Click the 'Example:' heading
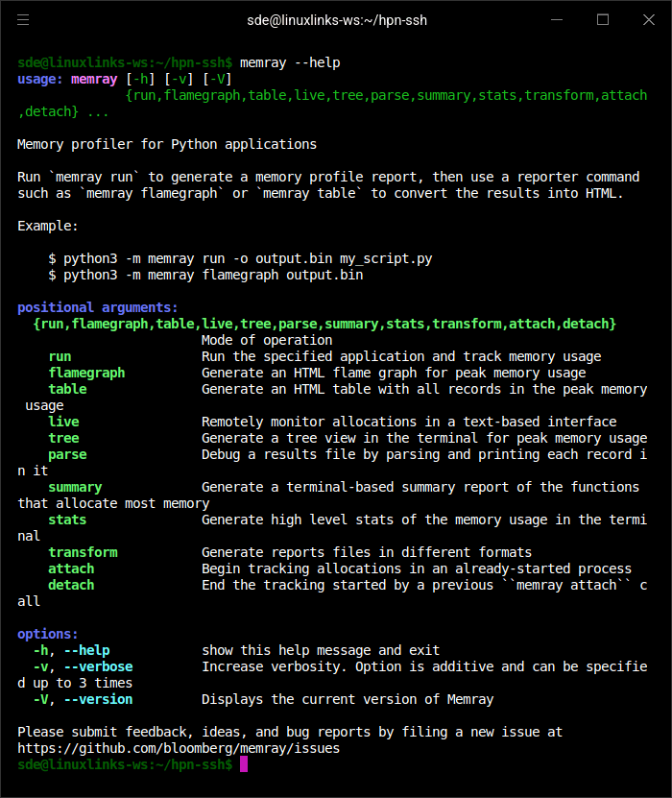Screen dimensions: 672x798 tap(48, 226)
